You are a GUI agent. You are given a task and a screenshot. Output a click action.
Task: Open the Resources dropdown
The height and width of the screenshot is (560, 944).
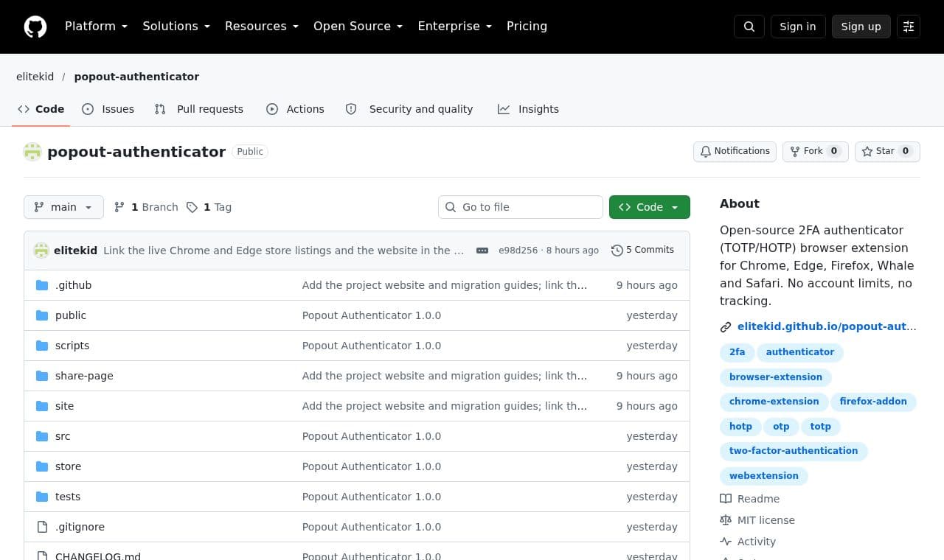(262, 27)
